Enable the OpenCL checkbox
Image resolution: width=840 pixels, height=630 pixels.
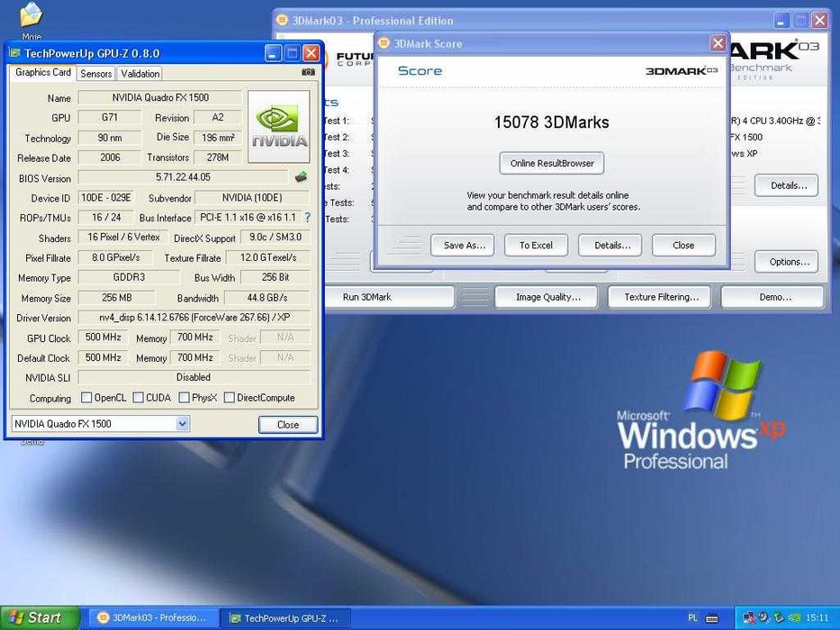(x=86, y=398)
